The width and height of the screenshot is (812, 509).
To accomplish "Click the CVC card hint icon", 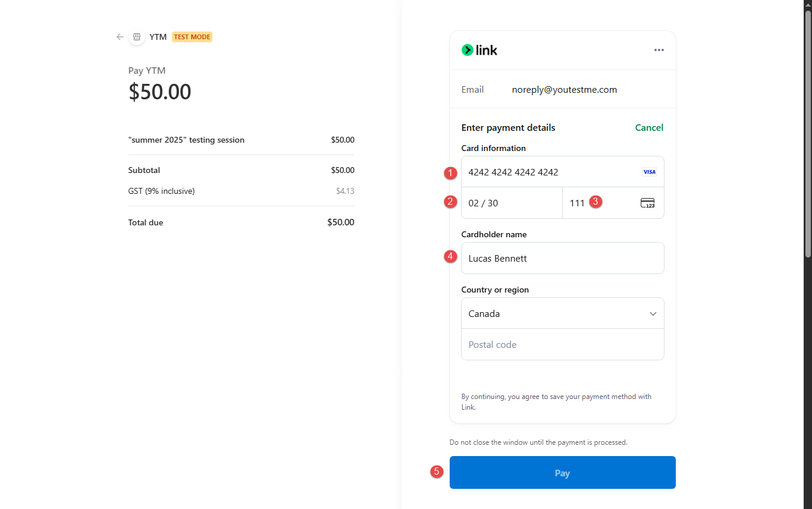I will click(647, 203).
